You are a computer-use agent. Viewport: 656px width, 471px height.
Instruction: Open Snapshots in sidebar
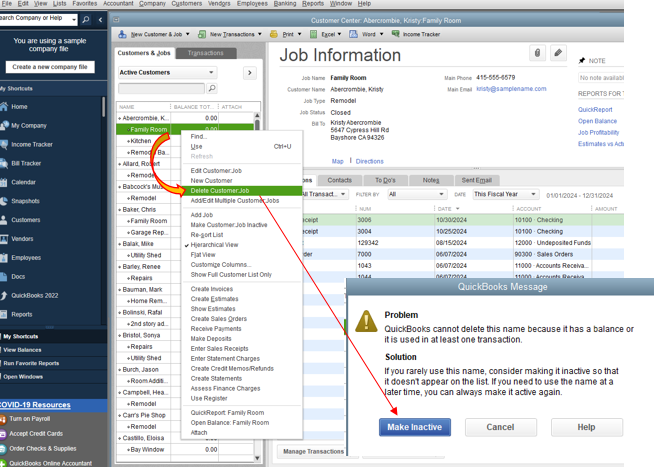tap(25, 201)
